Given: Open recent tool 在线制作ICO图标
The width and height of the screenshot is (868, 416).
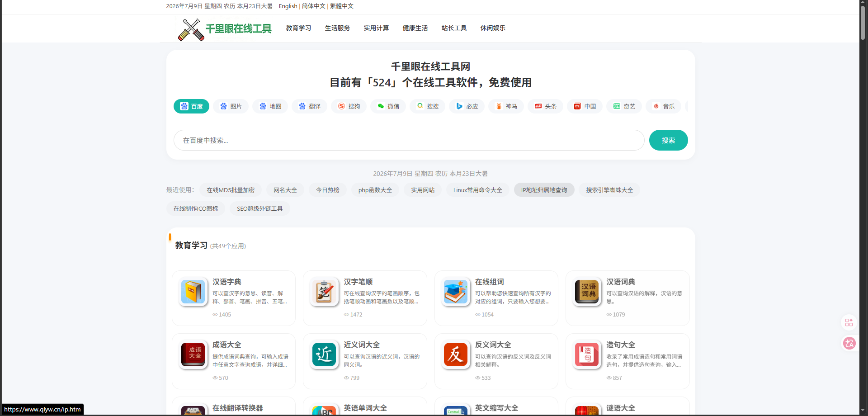Looking at the screenshot, I should click(x=196, y=208).
